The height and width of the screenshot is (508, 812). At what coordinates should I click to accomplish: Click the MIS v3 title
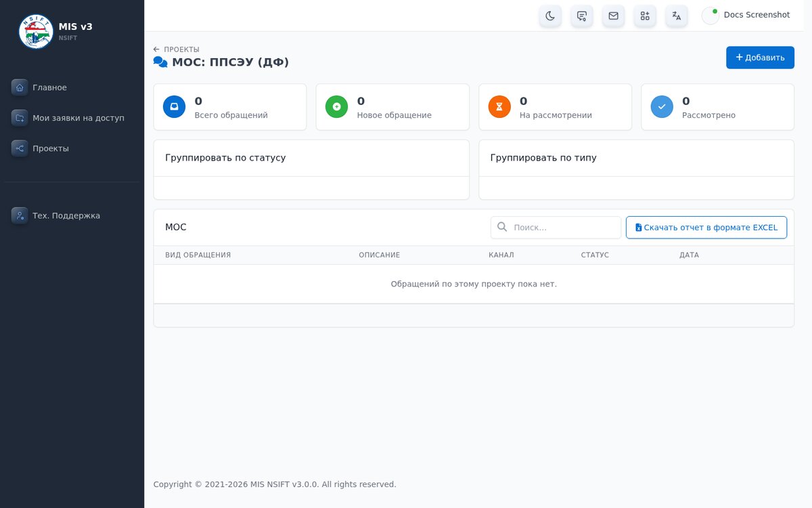[76, 26]
